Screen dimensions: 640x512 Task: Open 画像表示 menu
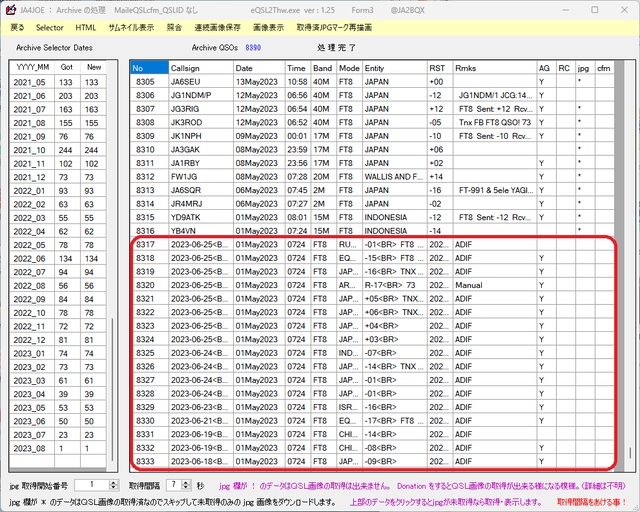pos(269,28)
